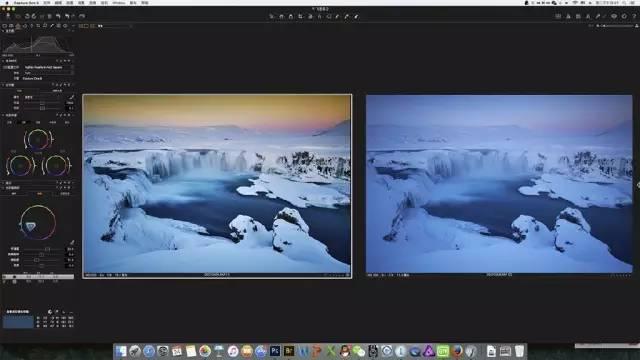Open Adobe Bridge from the Dock
This screenshot has height=360, width=640.
pos(289,351)
